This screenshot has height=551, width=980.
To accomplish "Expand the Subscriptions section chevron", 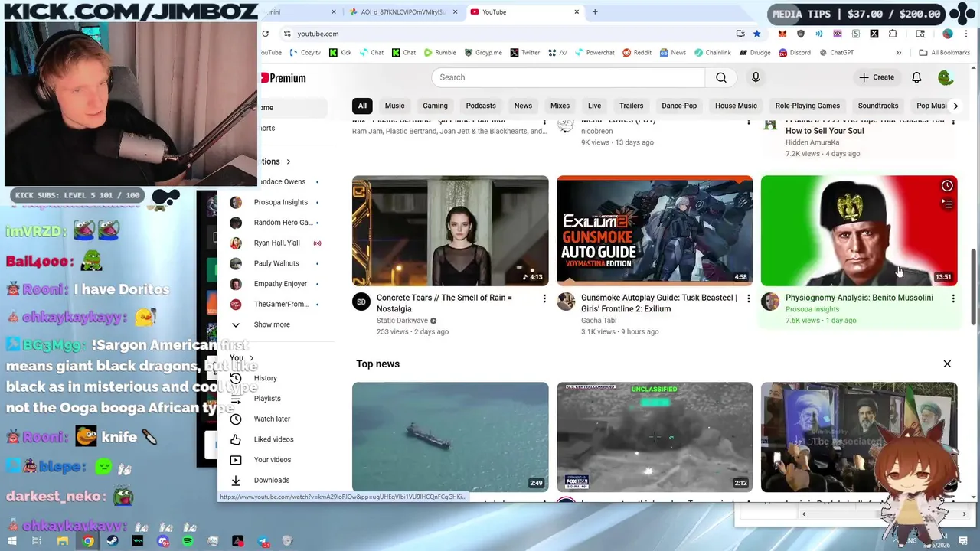I will click(288, 161).
